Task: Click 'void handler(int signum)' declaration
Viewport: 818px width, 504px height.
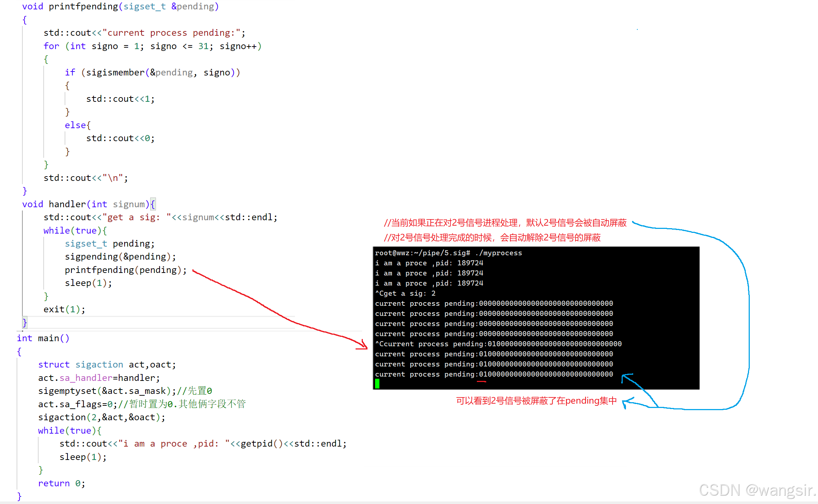Action: 86,204
